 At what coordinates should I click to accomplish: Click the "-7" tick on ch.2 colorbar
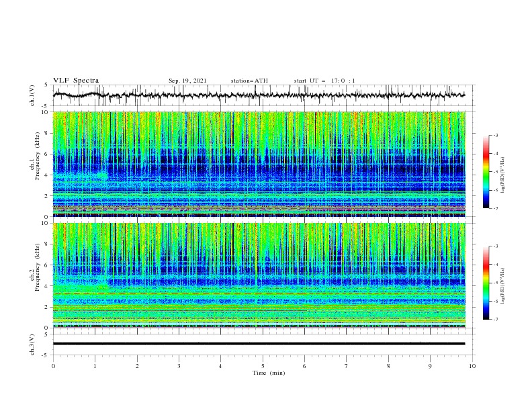point(495,320)
